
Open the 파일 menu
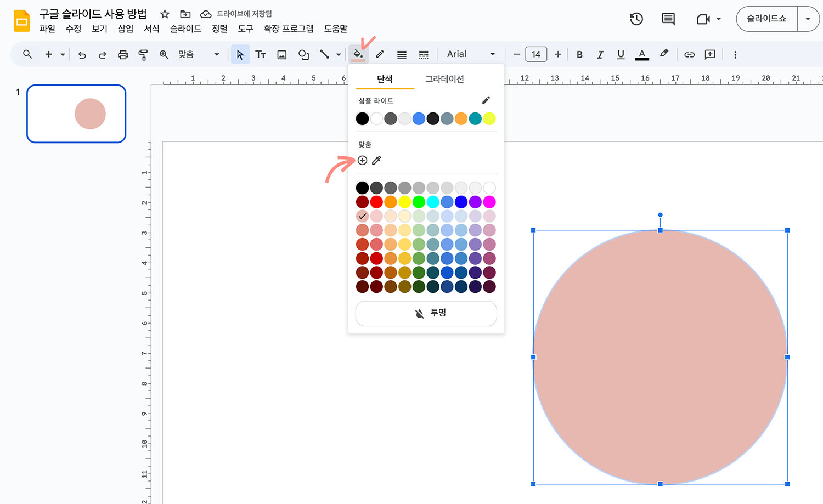(x=47, y=29)
